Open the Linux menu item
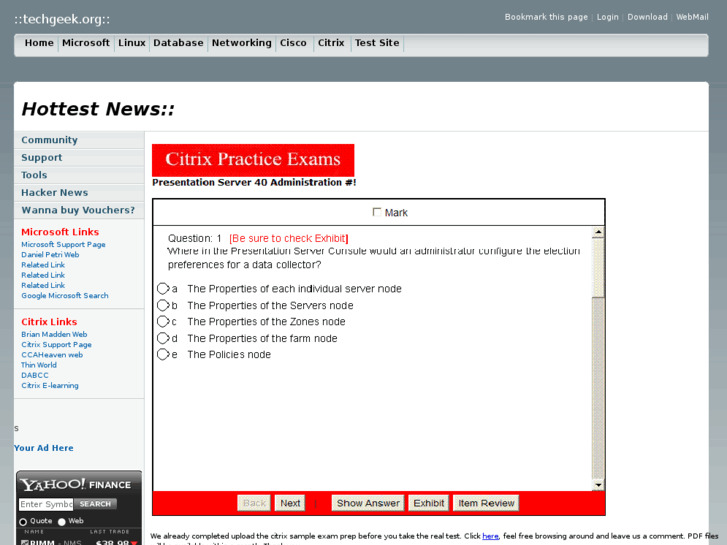727x545 pixels. click(x=132, y=43)
